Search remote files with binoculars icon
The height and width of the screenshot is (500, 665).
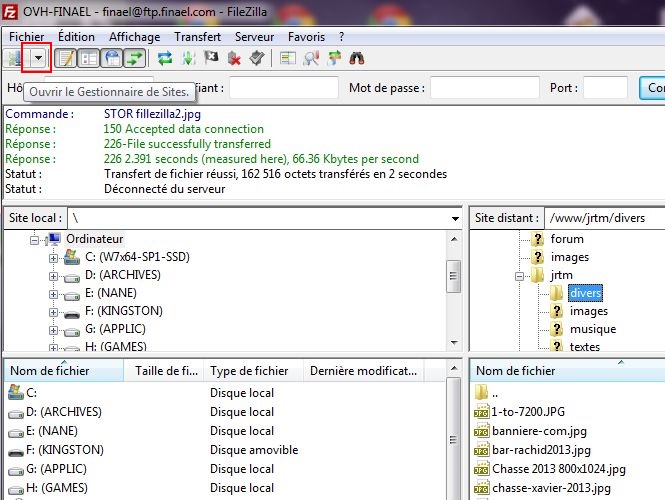pos(356,59)
